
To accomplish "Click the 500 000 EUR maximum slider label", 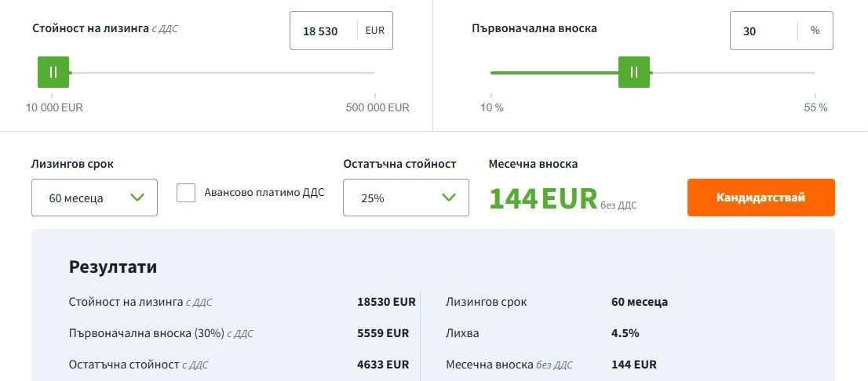I will (377, 107).
